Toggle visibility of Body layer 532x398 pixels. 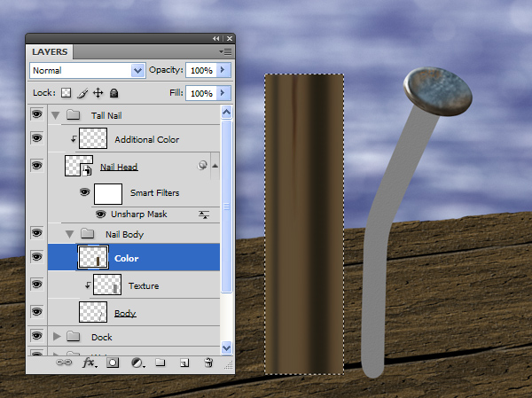point(37,311)
